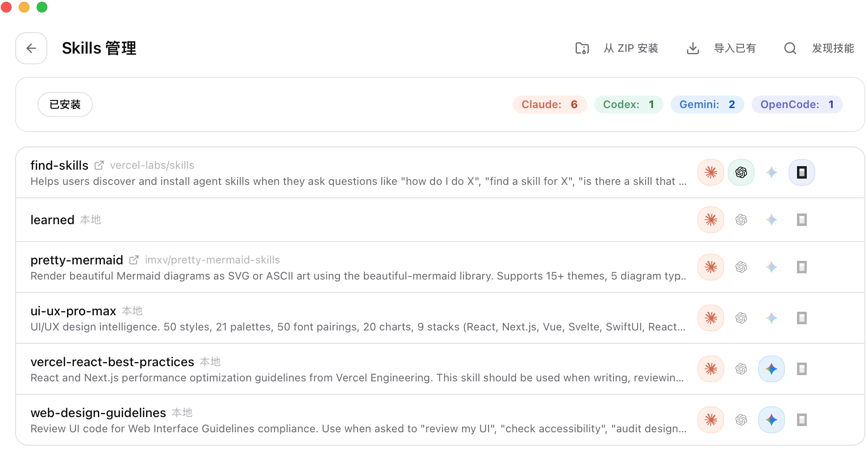Open external link icon for find-skills
The image size is (868, 468).
99,166
